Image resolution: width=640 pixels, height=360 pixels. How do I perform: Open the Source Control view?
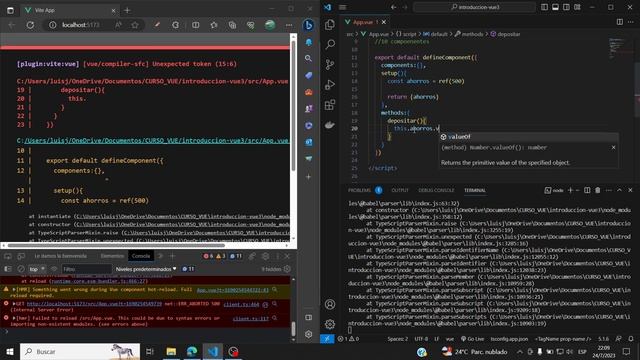pyautogui.click(x=330, y=64)
